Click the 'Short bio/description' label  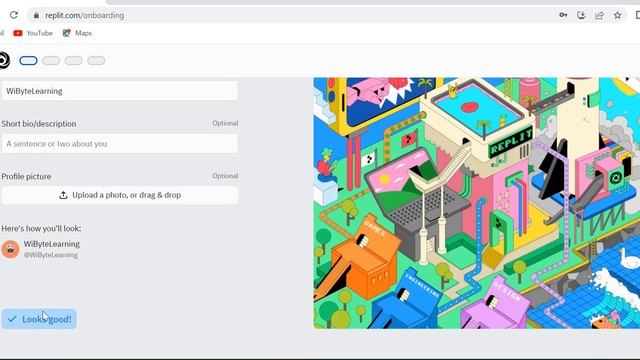(39, 124)
